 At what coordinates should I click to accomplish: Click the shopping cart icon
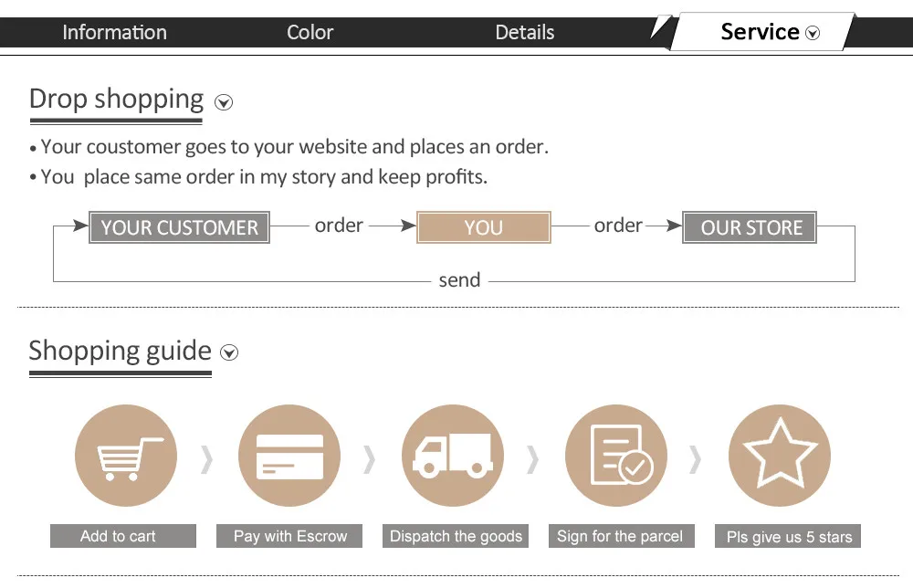tap(126, 456)
